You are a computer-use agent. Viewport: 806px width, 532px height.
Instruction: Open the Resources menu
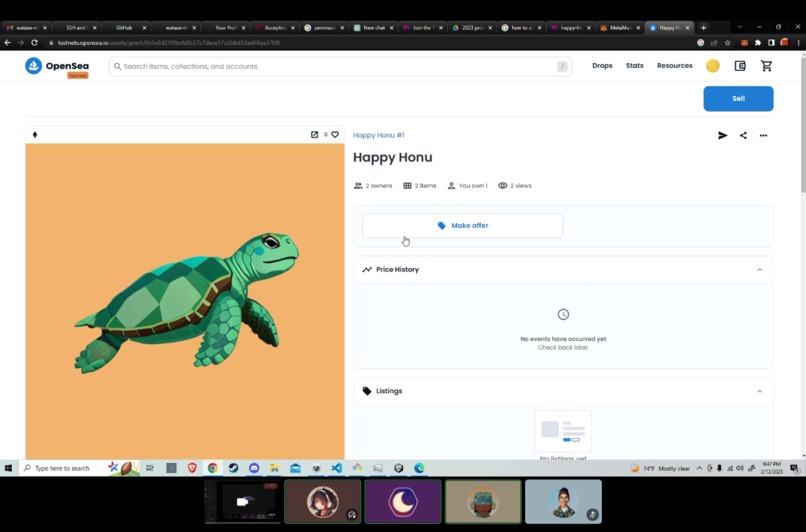(x=674, y=66)
